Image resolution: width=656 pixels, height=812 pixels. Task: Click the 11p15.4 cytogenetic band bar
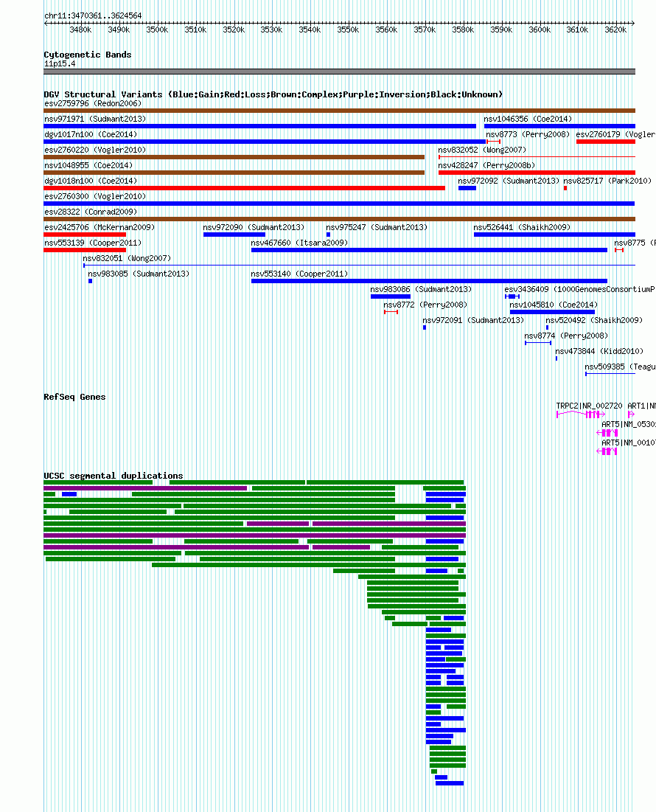coord(339,72)
